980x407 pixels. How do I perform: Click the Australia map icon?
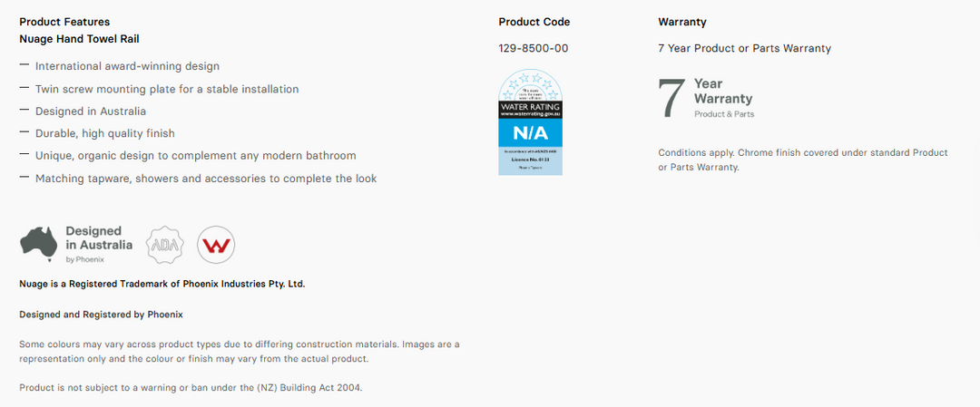click(x=38, y=242)
